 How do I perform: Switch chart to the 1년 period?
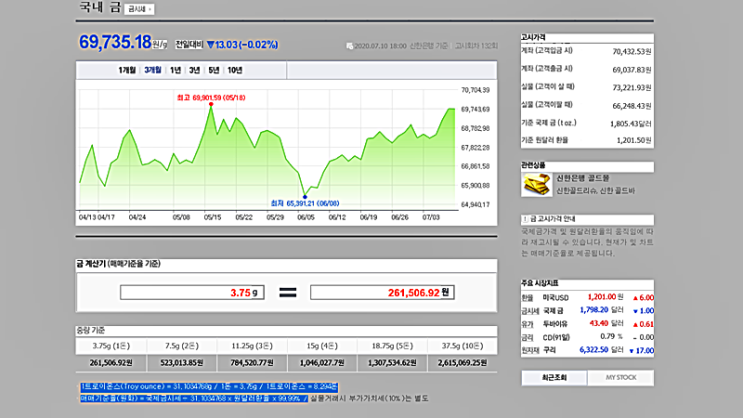(175, 70)
